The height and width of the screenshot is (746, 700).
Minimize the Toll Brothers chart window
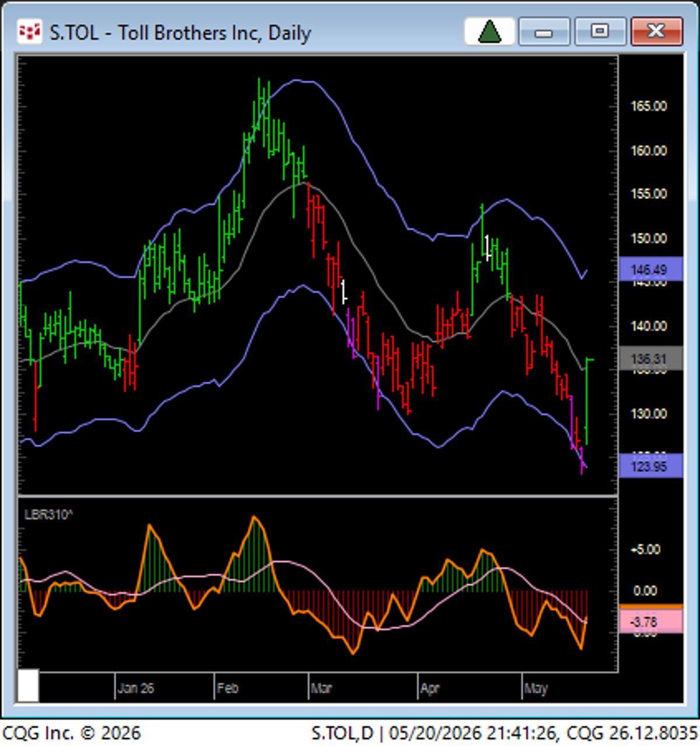544,31
